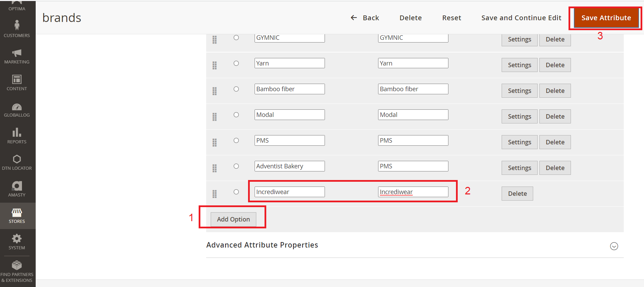Click Save and Continue Edit
This screenshot has height=287, width=644.
[521, 18]
